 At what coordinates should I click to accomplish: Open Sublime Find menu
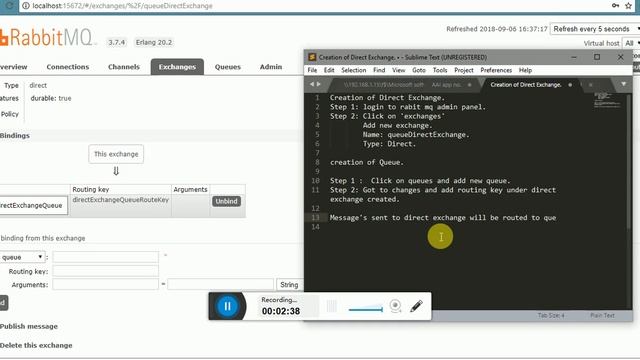click(379, 70)
